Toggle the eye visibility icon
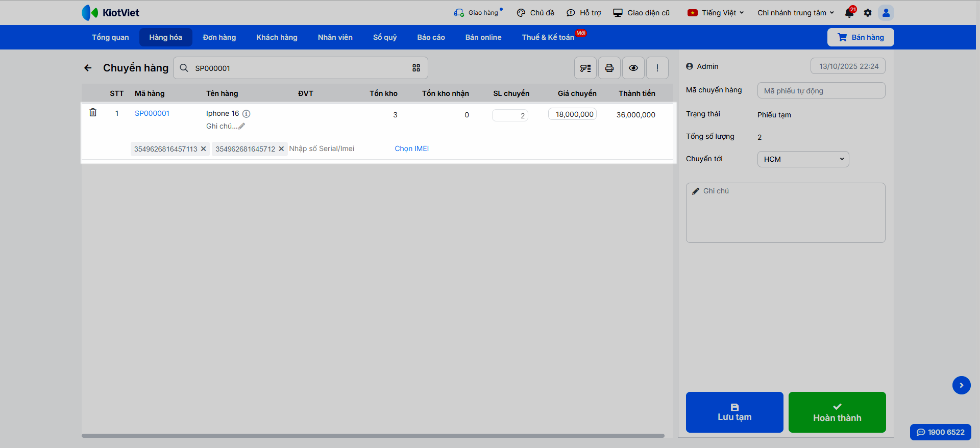The height and width of the screenshot is (448, 980). click(x=633, y=68)
